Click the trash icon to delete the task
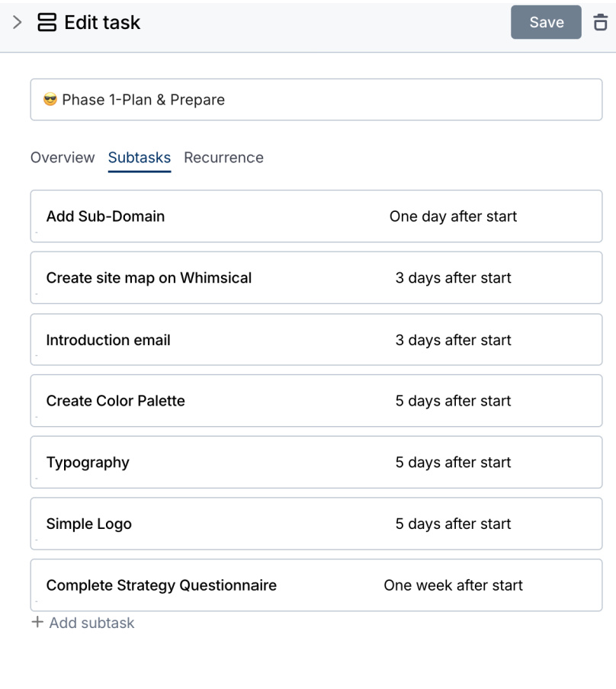The width and height of the screenshot is (616, 689). (x=599, y=22)
